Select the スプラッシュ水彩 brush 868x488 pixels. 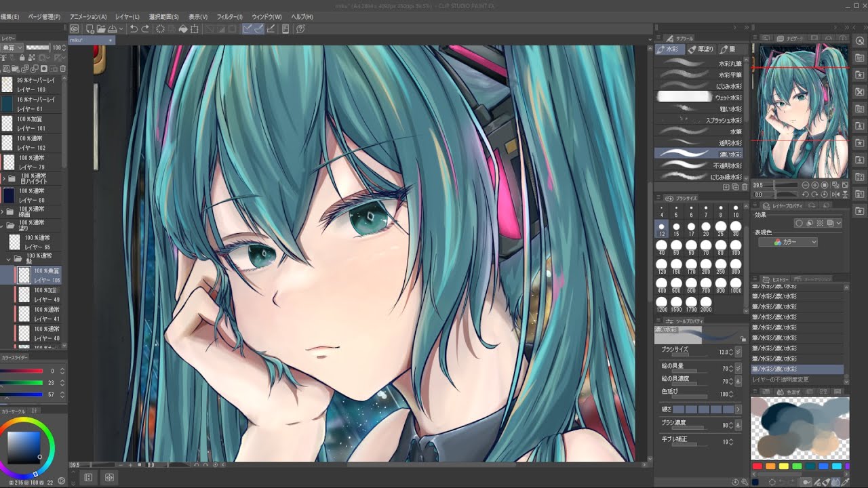click(x=701, y=120)
